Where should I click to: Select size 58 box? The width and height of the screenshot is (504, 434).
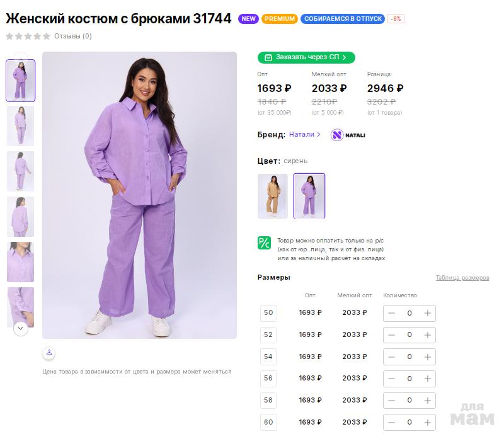pos(268,401)
